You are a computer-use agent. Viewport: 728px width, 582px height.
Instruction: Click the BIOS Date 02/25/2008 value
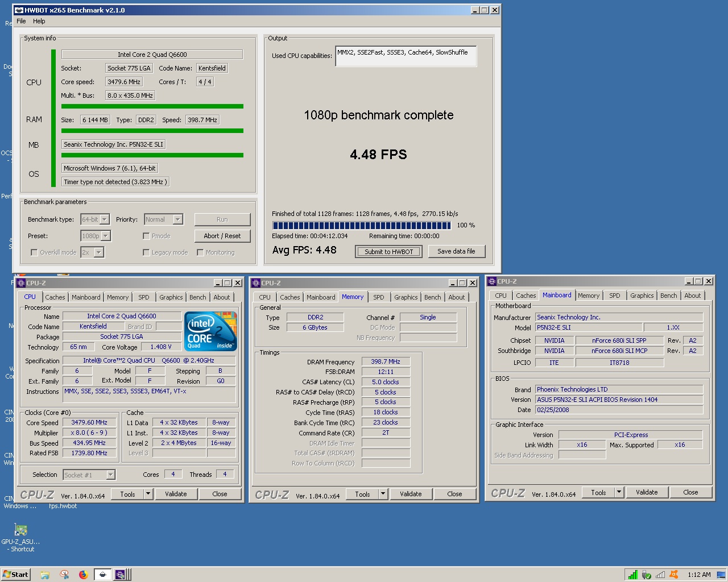click(x=619, y=410)
